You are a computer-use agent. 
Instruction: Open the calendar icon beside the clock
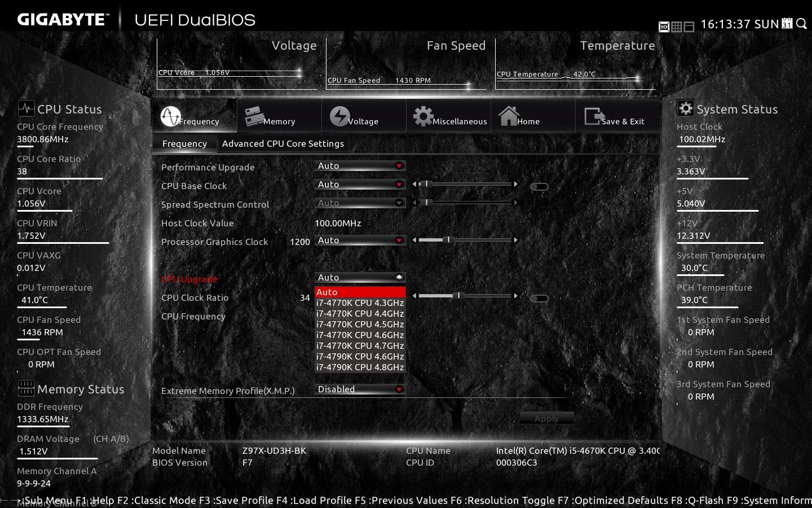(x=787, y=24)
